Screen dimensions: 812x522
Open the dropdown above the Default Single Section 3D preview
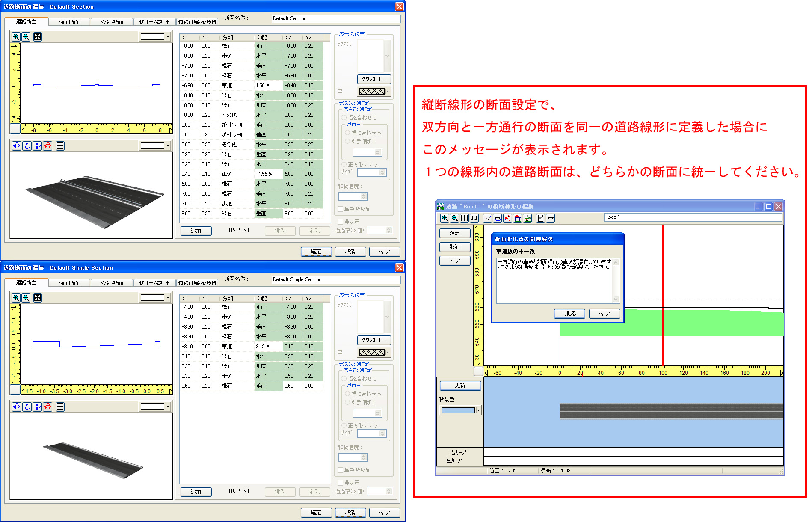168,407
